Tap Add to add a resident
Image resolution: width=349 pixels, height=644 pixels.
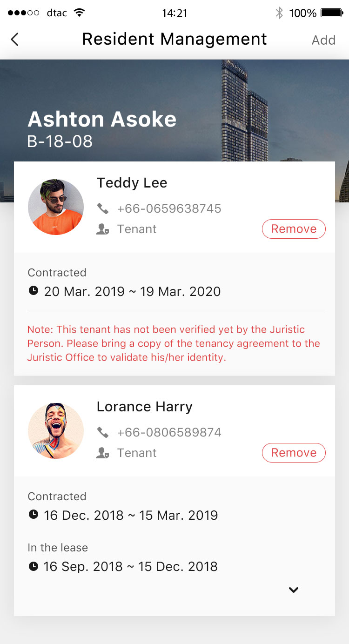[x=323, y=40]
